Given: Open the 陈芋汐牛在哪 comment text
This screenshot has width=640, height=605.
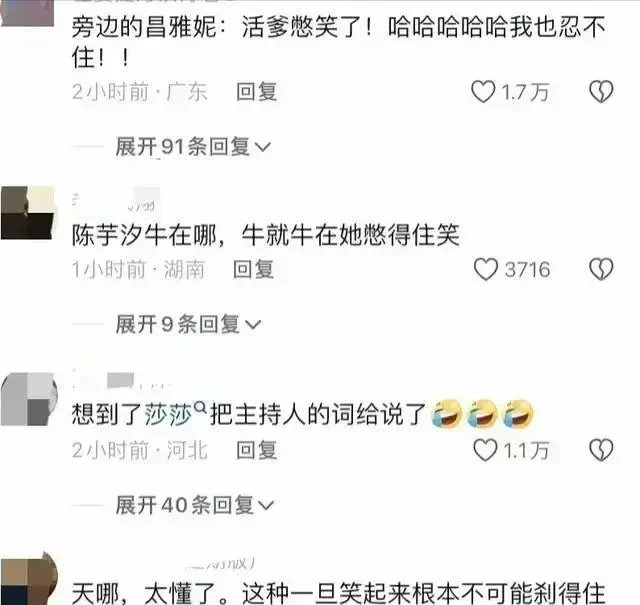Looking at the screenshot, I should click(x=266, y=236).
